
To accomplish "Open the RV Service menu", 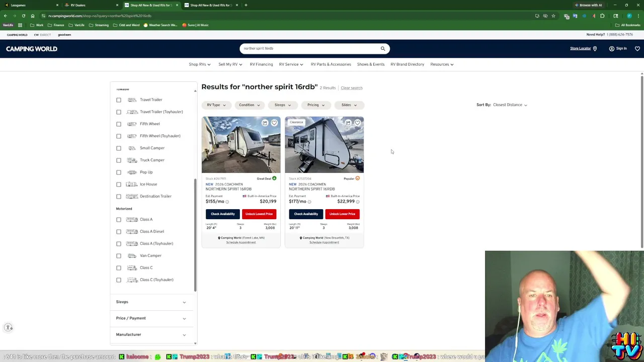I will click(291, 64).
